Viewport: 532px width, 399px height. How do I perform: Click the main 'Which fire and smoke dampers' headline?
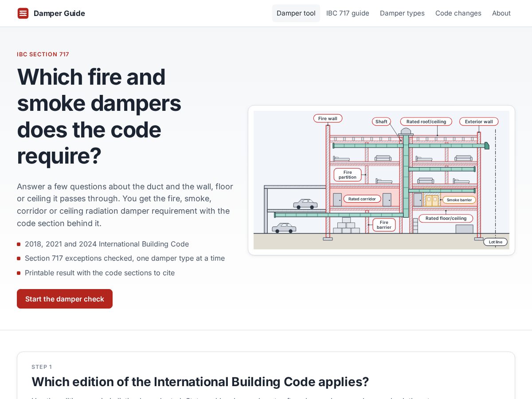[99, 116]
